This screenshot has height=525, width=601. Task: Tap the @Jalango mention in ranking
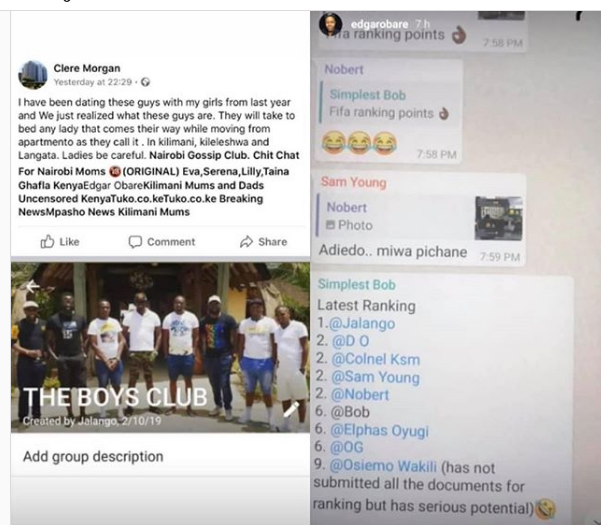362,323
